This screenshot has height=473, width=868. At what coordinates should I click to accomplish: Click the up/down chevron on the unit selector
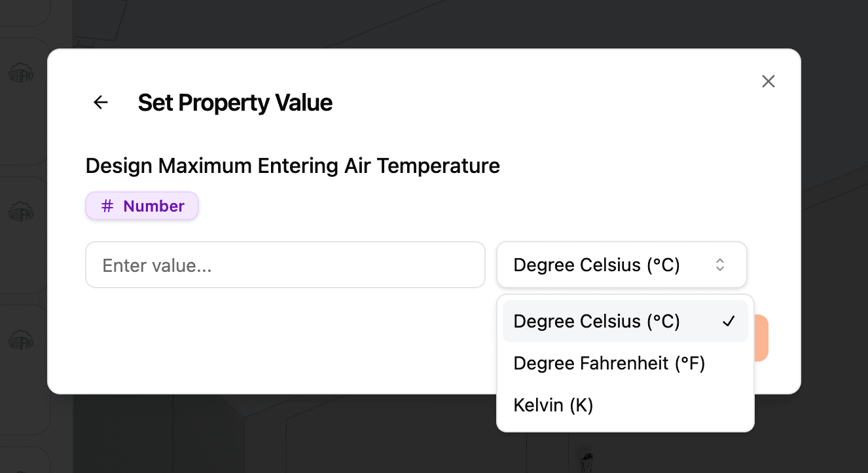point(719,265)
